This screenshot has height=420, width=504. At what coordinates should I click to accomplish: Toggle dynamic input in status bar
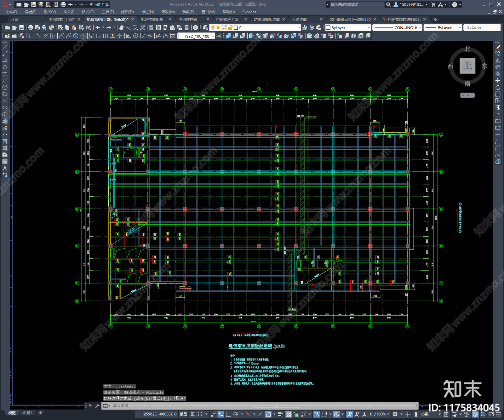[x=221, y=414]
